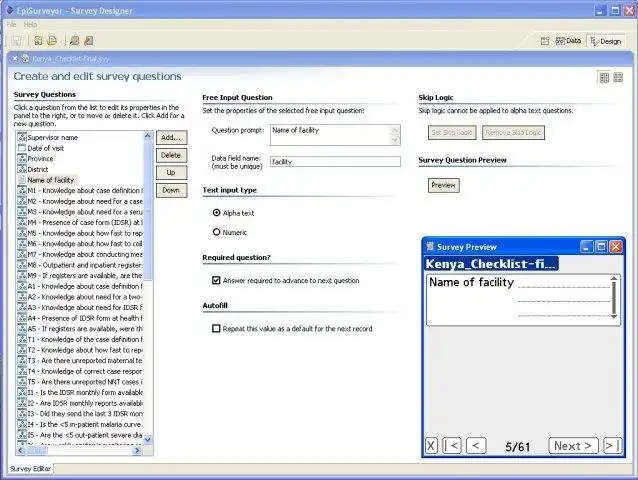
Task: Click the icon beside M1 question
Action: tap(22, 190)
